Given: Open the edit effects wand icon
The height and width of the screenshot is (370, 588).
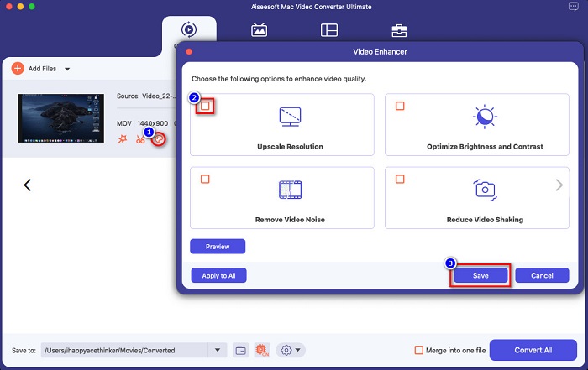Looking at the screenshot, I should click(123, 139).
